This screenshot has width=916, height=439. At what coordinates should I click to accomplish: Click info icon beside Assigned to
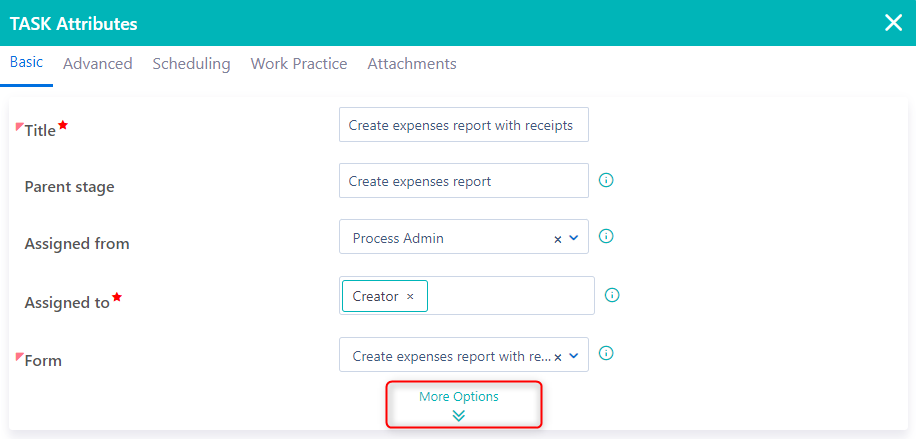pos(613,295)
